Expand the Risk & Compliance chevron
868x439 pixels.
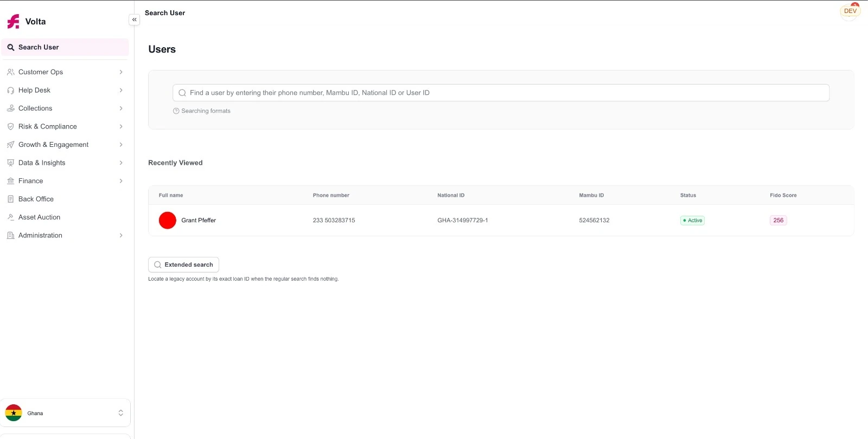tap(121, 126)
